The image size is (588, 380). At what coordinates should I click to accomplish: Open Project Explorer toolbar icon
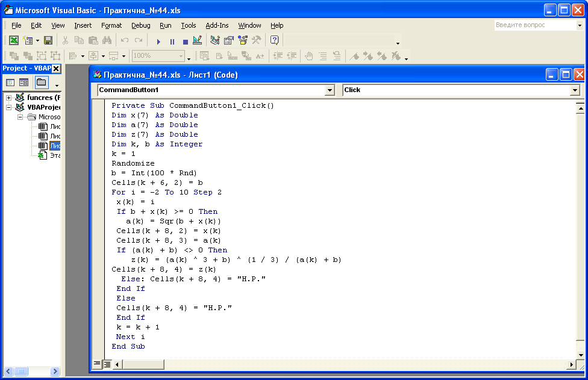[215, 40]
